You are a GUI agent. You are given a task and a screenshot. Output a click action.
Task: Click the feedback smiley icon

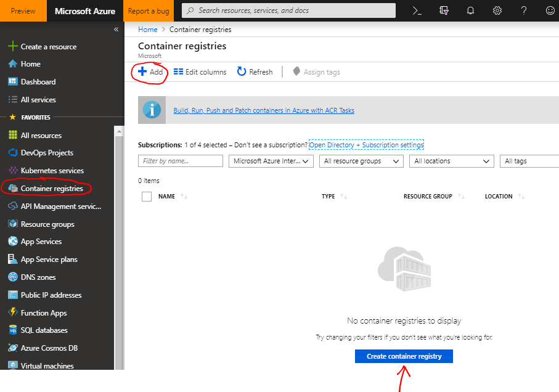point(550,10)
